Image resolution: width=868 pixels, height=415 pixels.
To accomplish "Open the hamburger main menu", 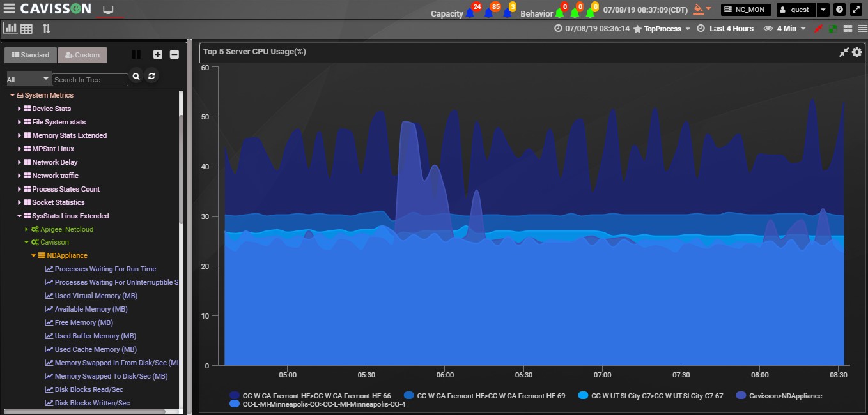I will [x=9, y=9].
